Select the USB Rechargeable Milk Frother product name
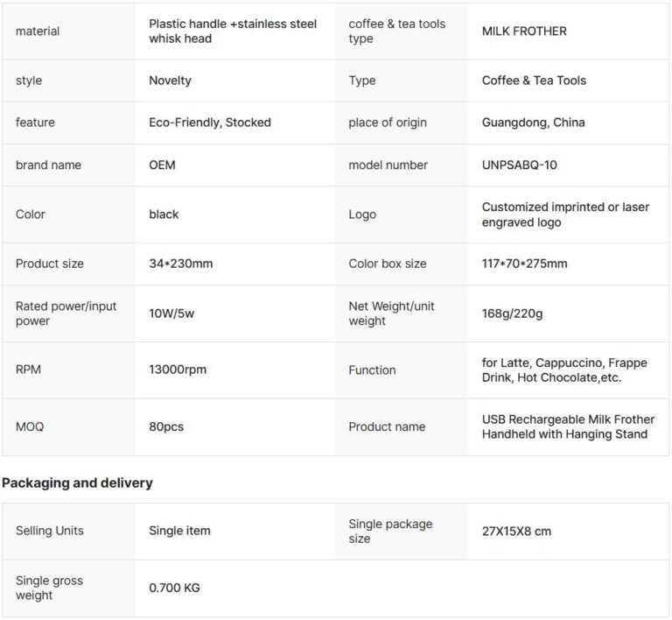The image size is (672, 620). (568, 426)
